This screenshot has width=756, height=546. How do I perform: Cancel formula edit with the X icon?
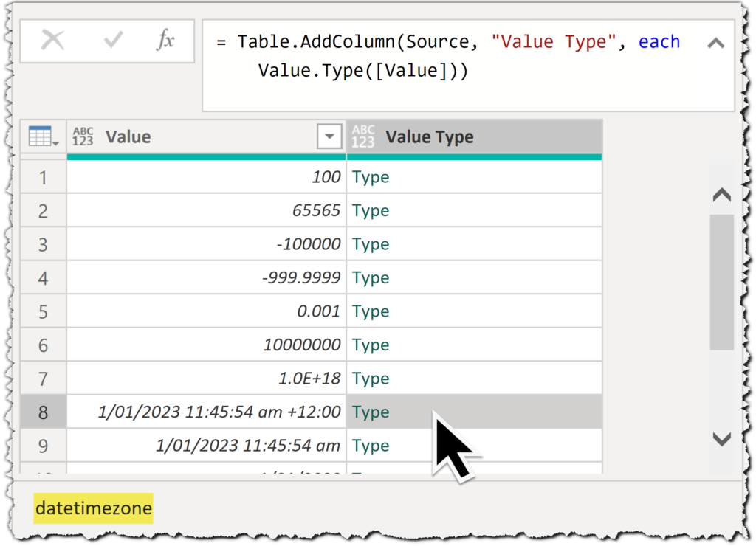pyautogui.click(x=52, y=40)
